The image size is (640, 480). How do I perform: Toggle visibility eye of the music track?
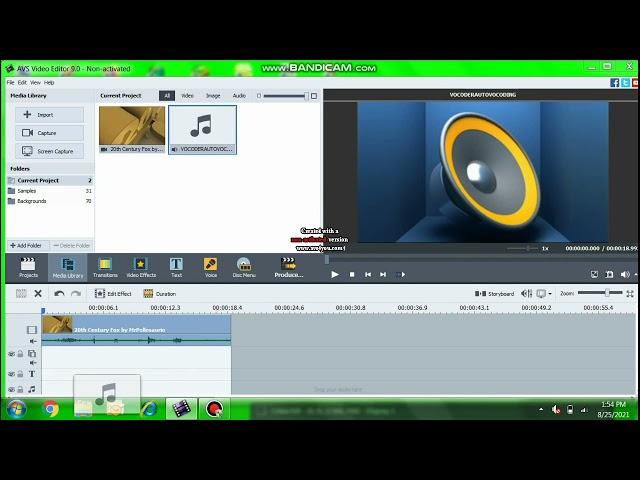click(x=11, y=389)
